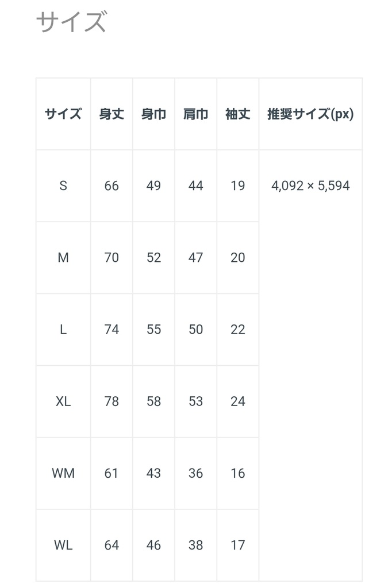
Task: Pick the WL size row label
Action: pyautogui.click(x=63, y=545)
